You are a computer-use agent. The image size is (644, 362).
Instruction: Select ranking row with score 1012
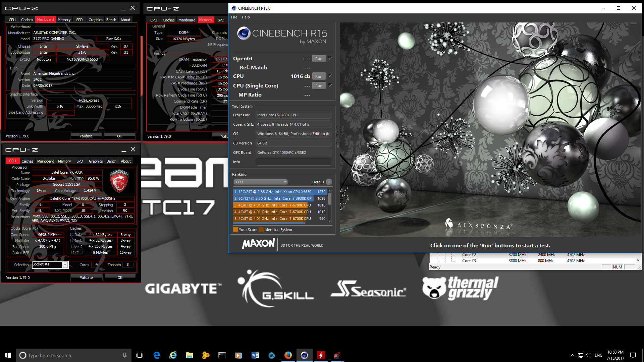(x=280, y=212)
